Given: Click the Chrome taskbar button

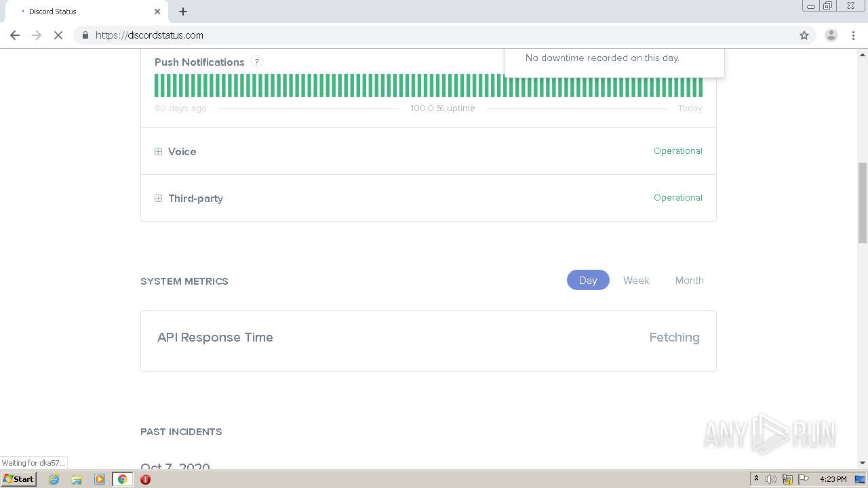Looking at the screenshot, I should (x=122, y=479).
